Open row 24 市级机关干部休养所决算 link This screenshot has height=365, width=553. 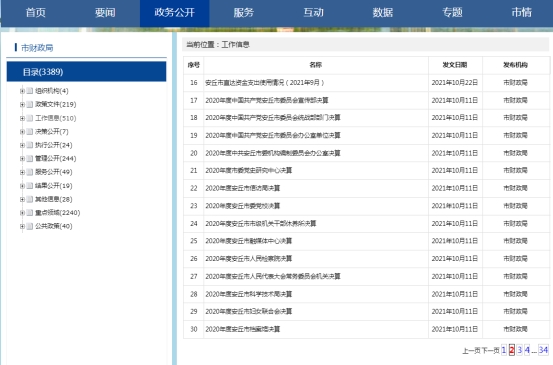tap(261, 224)
